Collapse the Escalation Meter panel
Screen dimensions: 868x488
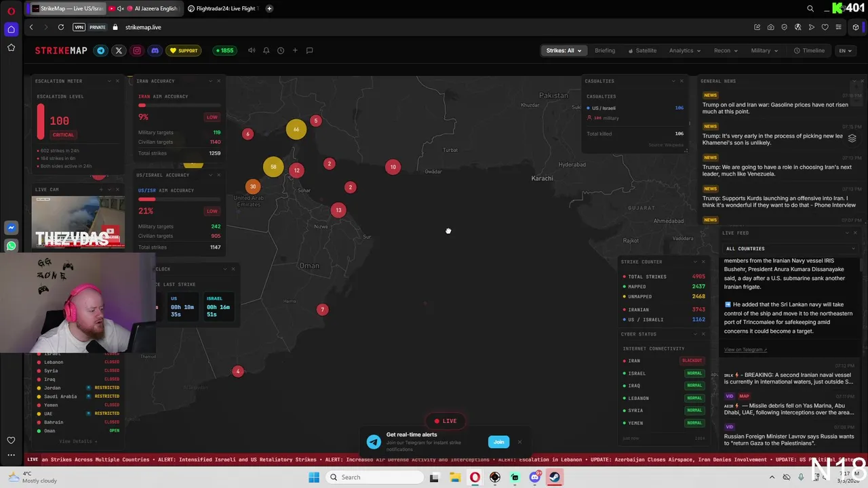click(x=109, y=81)
